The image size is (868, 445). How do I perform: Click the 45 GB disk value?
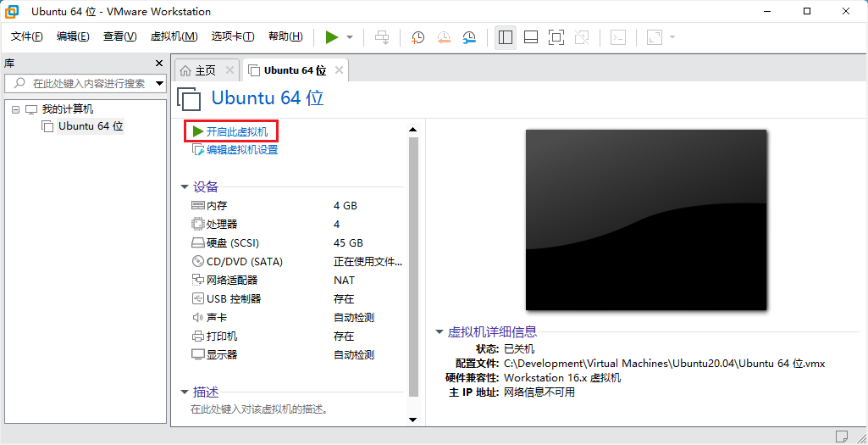[x=348, y=242]
